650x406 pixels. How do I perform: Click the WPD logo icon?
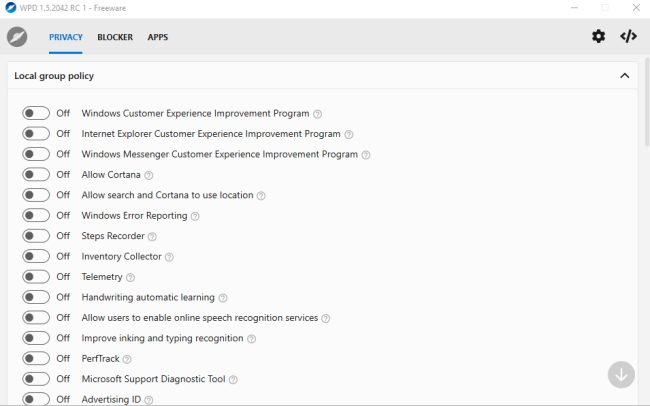pos(17,37)
